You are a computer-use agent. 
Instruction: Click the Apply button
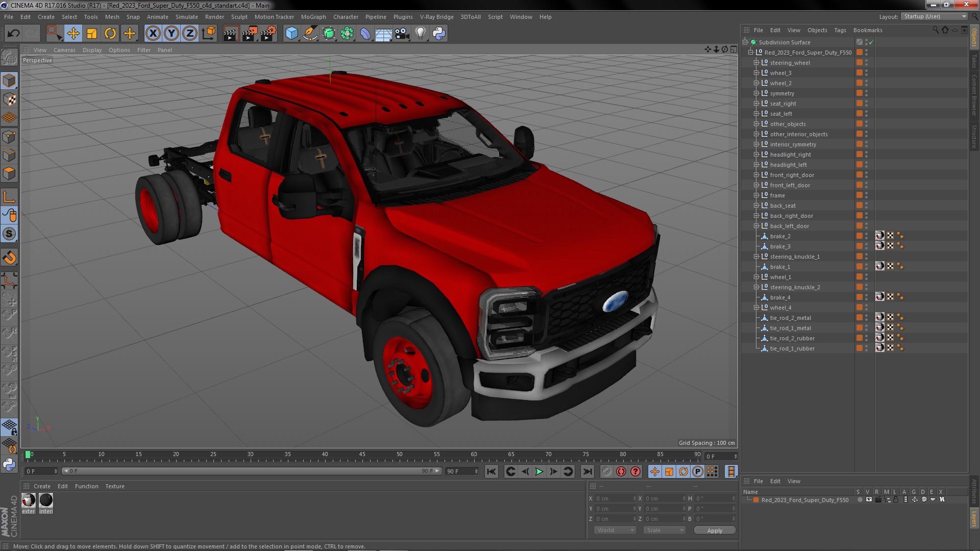tap(714, 531)
